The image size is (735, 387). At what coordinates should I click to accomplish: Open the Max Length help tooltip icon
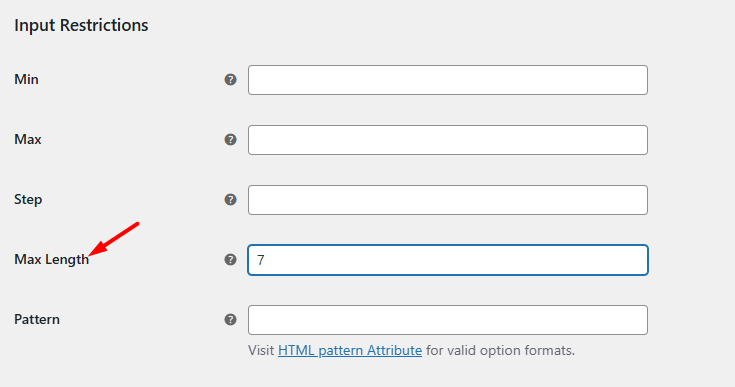(230, 260)
